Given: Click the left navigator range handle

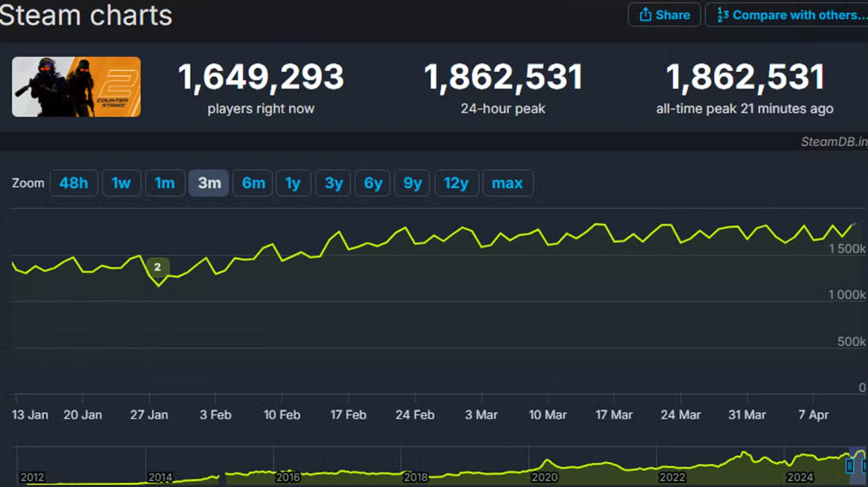Looking at the screenshot, I should click(x=850, y=466).
